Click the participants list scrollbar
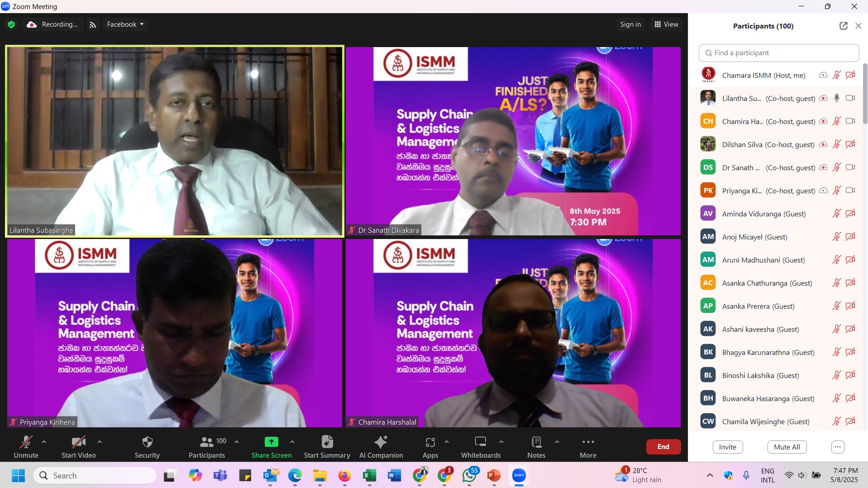The image size is (868, 488). pos(865,94)
